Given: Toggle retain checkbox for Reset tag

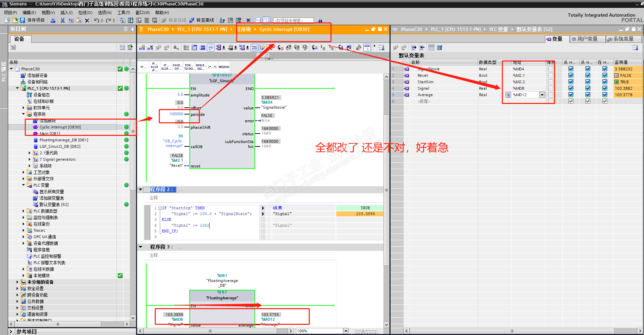Looking at the screenshot, I should (551, 75).
